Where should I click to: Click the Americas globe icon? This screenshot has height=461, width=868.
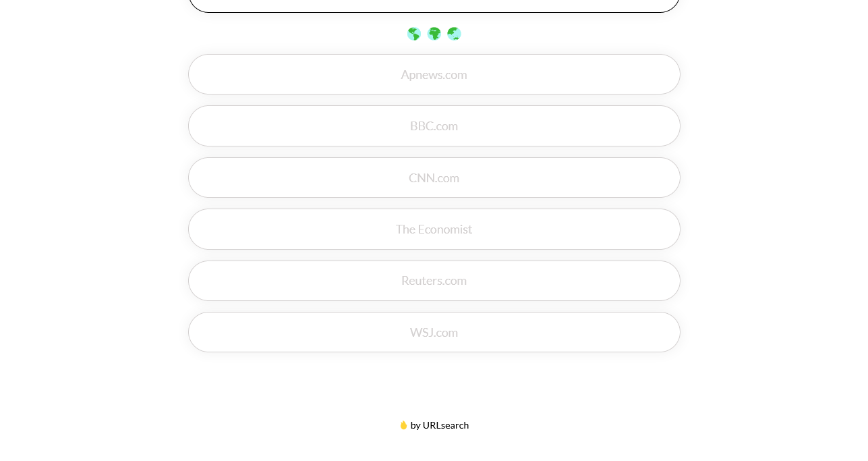click(x=414, y=34)
